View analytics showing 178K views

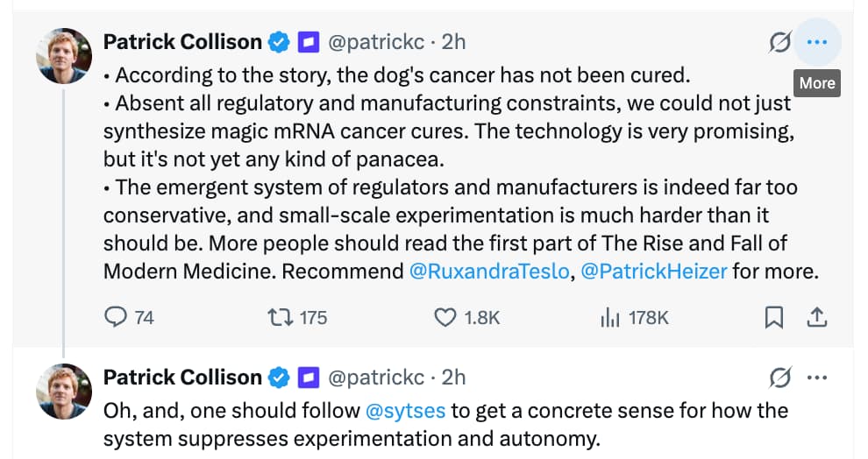[x=610, y=317]
